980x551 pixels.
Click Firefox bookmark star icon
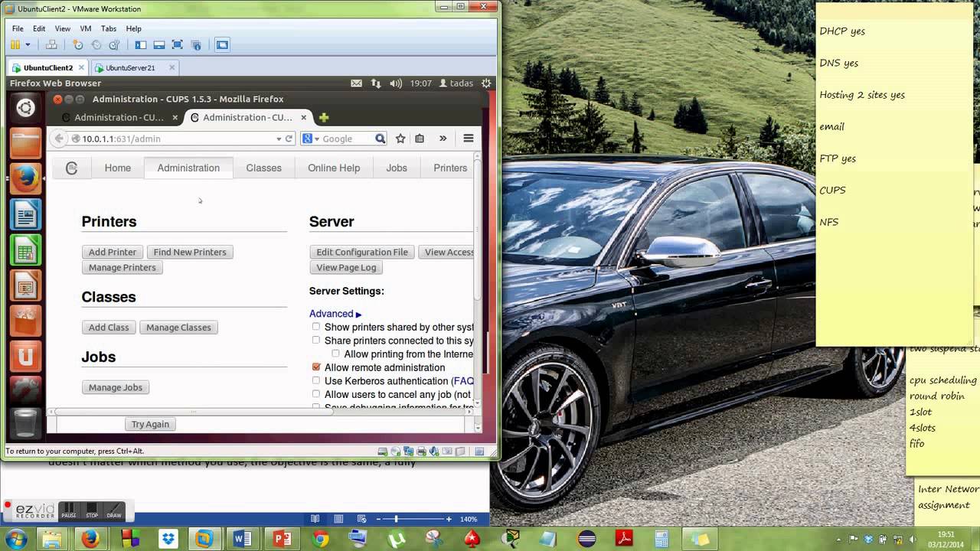(x=400, y=139)
